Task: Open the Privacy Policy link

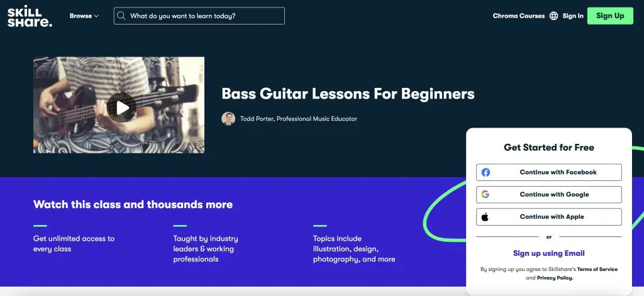Action: tap(555, 278)
